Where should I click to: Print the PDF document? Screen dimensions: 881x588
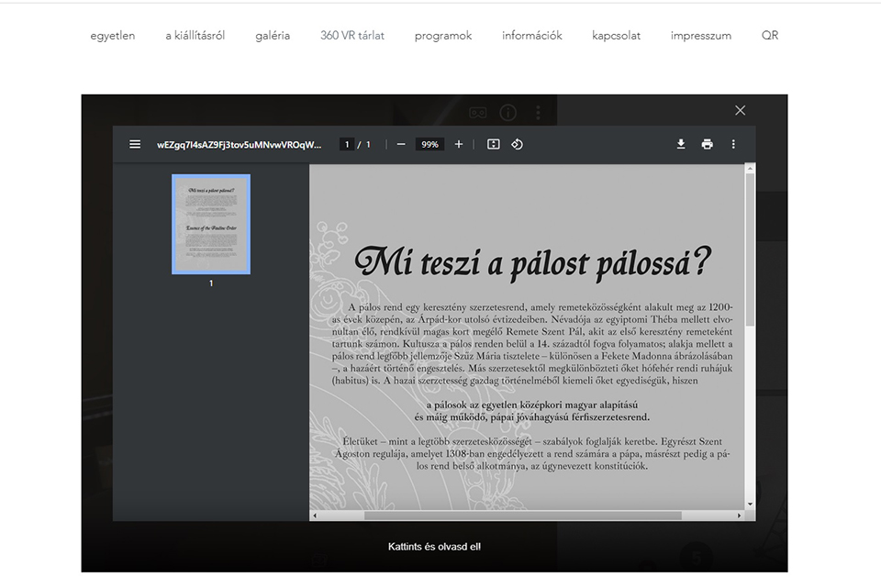(x=707, y=144)
